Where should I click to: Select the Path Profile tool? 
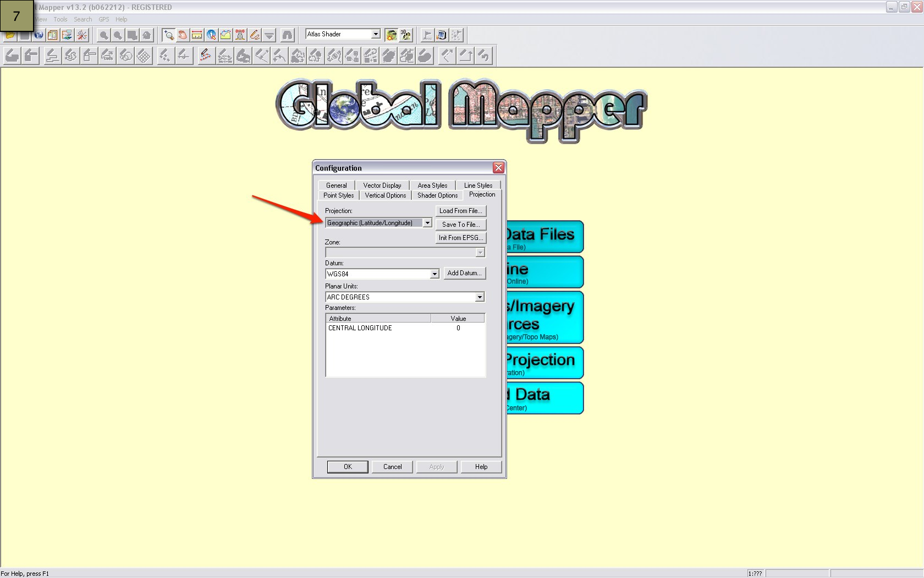coord(226,35)
